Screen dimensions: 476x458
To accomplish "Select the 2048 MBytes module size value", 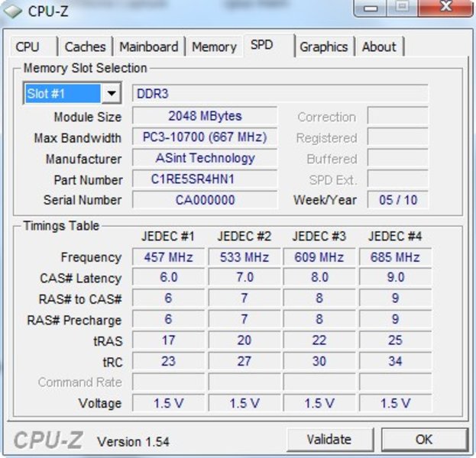I will [x=205, y=115].
